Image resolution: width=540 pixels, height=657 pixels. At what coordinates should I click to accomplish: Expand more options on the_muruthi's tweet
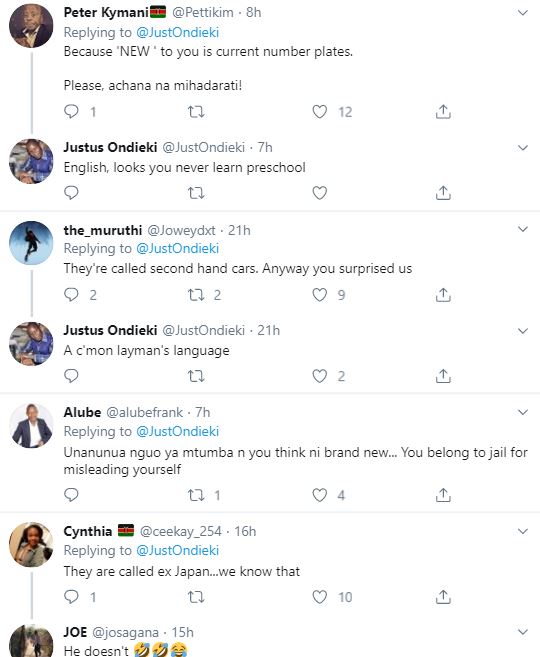tap(522, 229)
